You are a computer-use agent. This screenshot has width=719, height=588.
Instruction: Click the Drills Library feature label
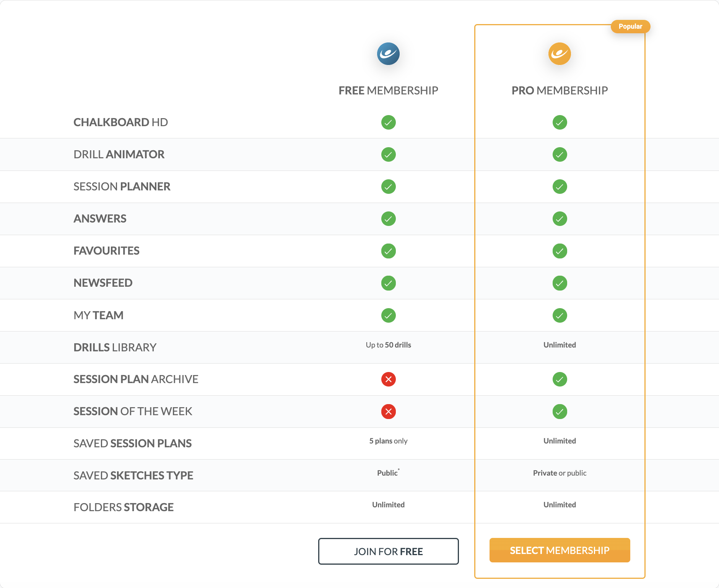click(x=115, y=347)
